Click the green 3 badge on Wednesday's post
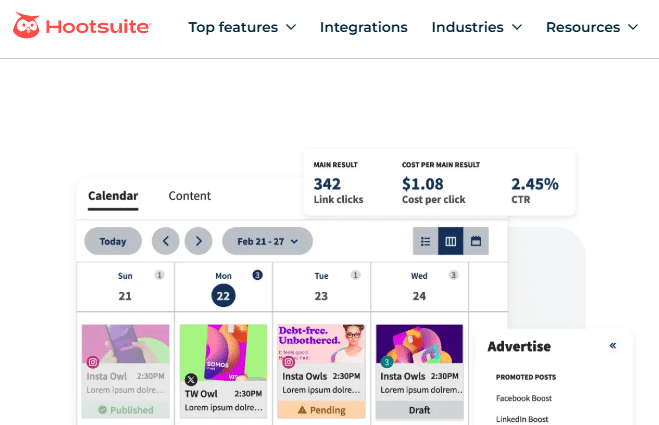 pyautogui.click(x=387, y=362)
